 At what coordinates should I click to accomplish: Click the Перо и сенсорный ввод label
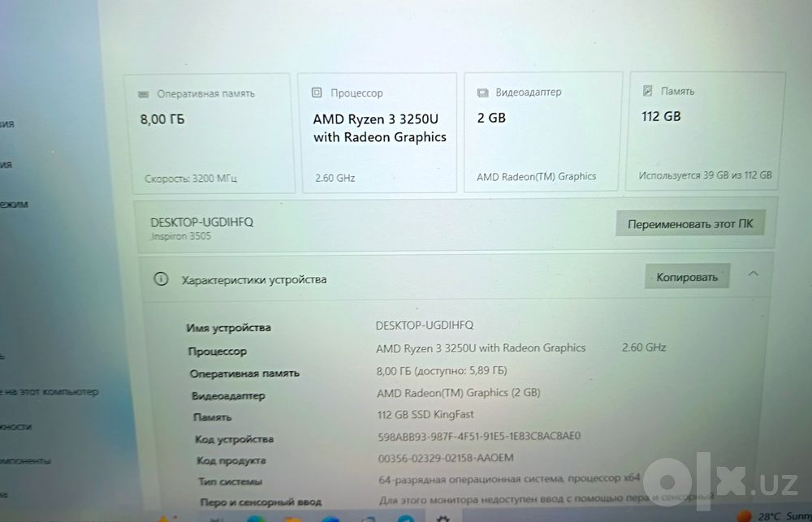click(261, 502)
